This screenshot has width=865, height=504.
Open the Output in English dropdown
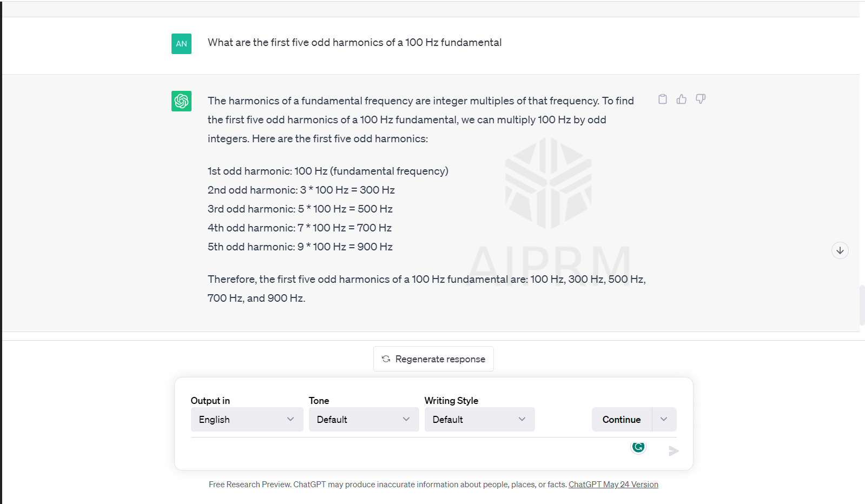(246, 420)
